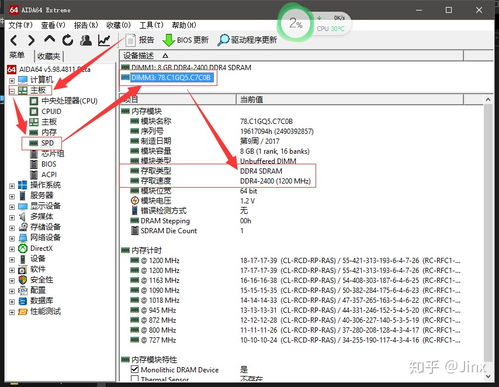Screen dimensions: 499x387
Task: Open the graph chart toolbar icon
Action: click(104, 40)
